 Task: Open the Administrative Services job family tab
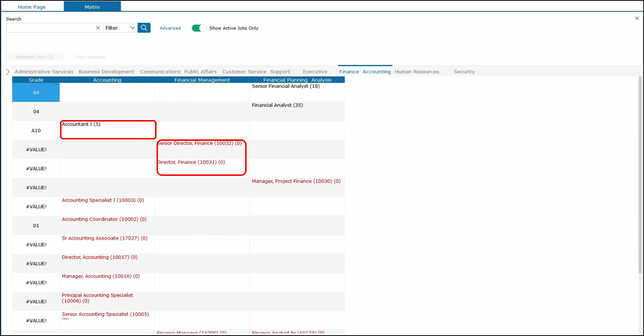click(44, 71)
